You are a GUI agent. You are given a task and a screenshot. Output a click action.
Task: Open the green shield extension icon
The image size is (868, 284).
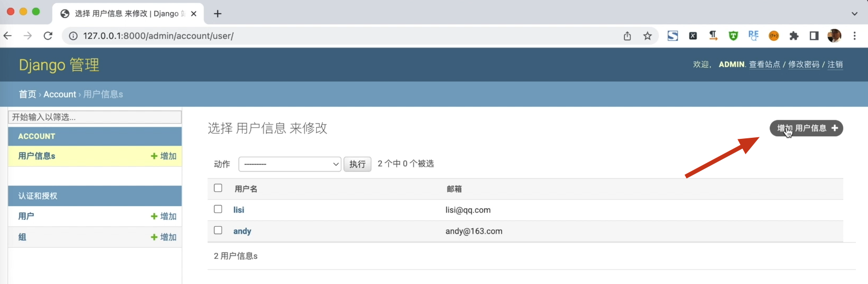[733, 36]
